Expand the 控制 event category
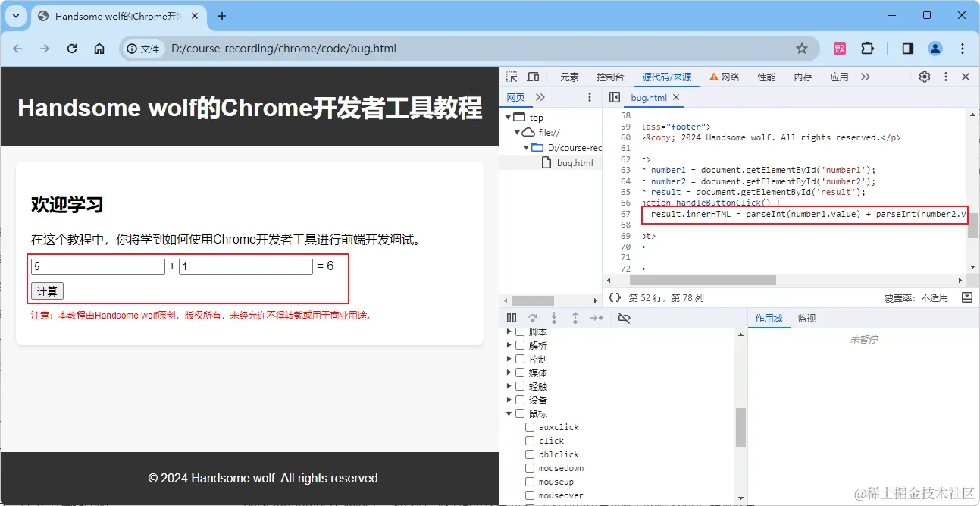 click(509, 359)
